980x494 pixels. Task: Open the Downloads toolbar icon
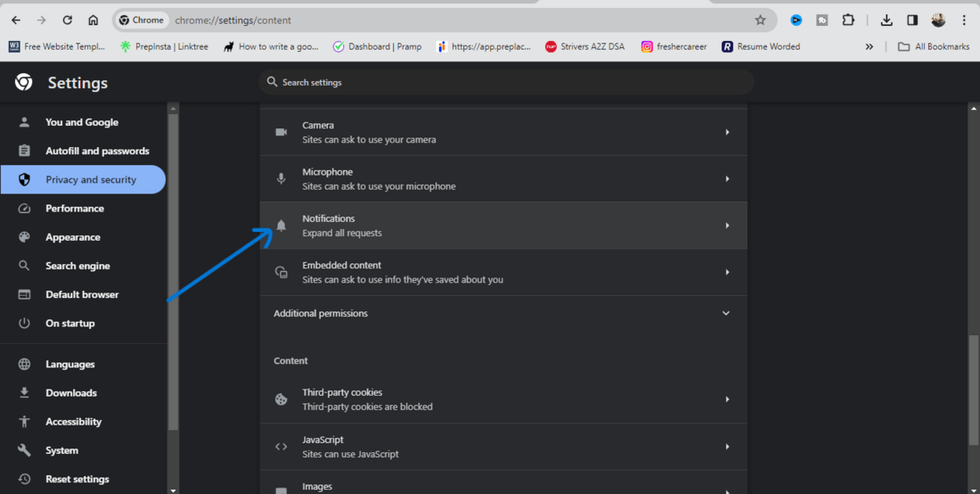(x=886, y=20)
